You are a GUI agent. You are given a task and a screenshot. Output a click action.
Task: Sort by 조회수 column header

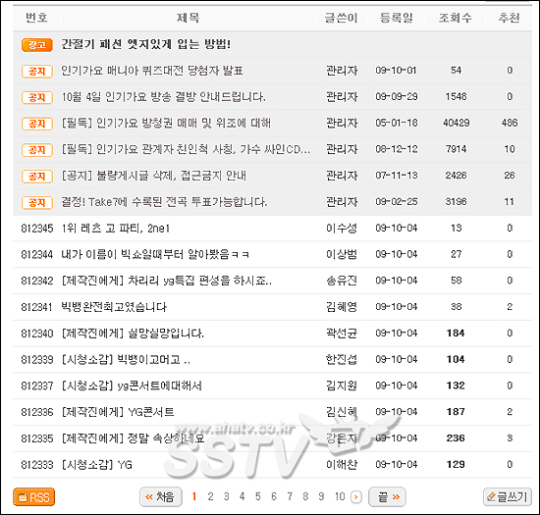point(455,17)
